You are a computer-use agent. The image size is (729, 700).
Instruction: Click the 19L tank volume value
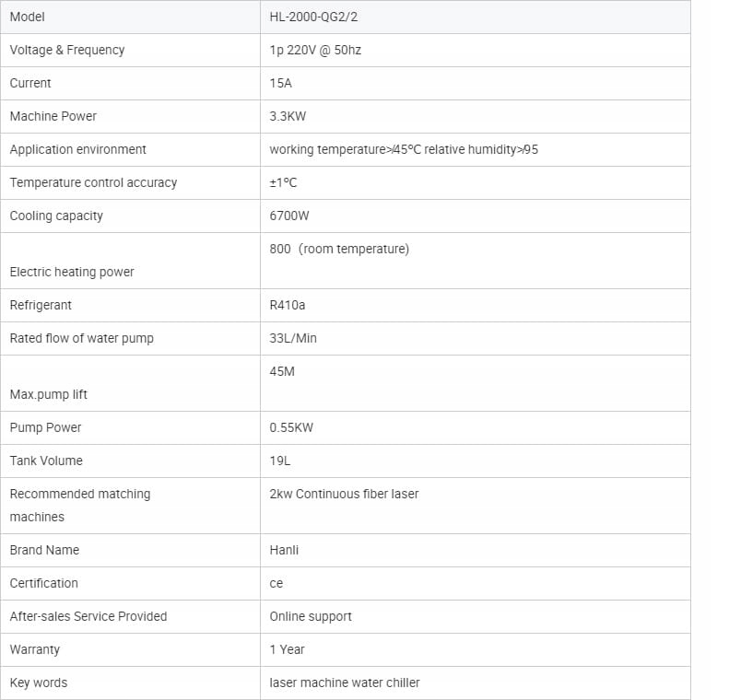279,461
